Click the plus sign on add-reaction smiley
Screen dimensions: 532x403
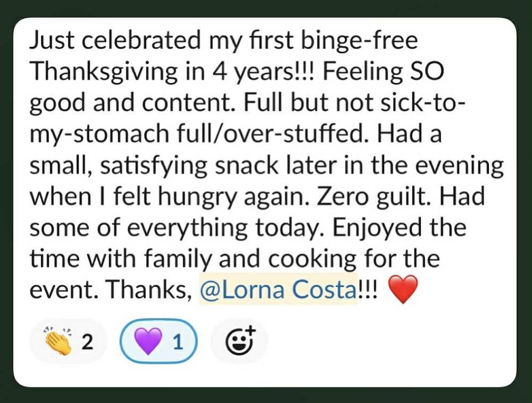(250, 331)
